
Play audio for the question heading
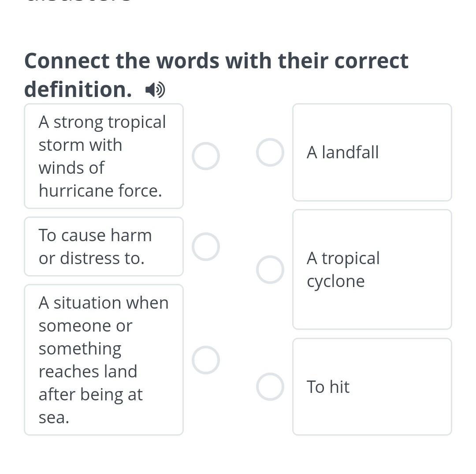click(155, 90)
